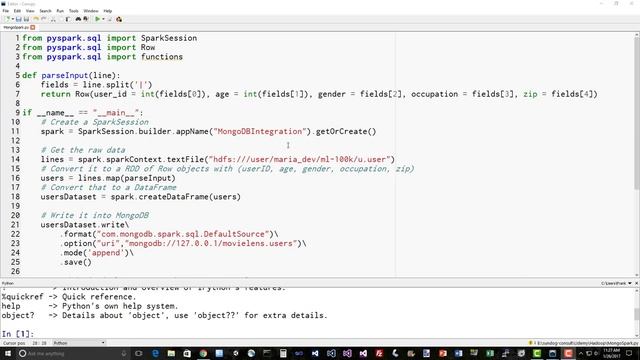Open Task View on taskbar

point(138,353)
